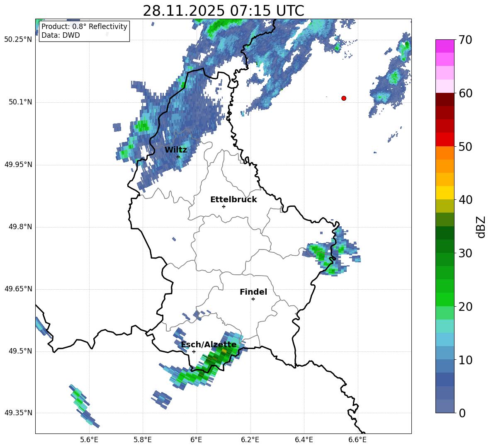Click the 49.95°N latitude label

(18, 165)
